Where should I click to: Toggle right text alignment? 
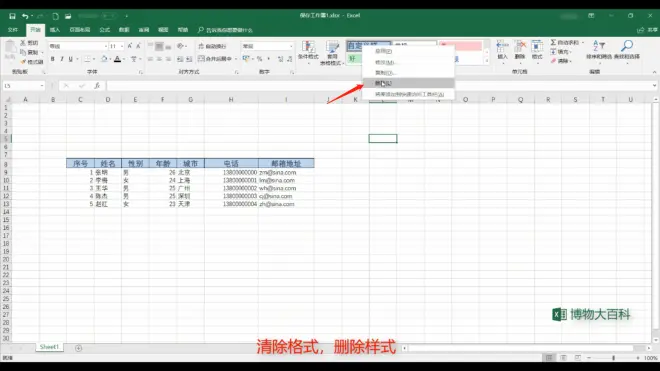click(x=168, y=59)
